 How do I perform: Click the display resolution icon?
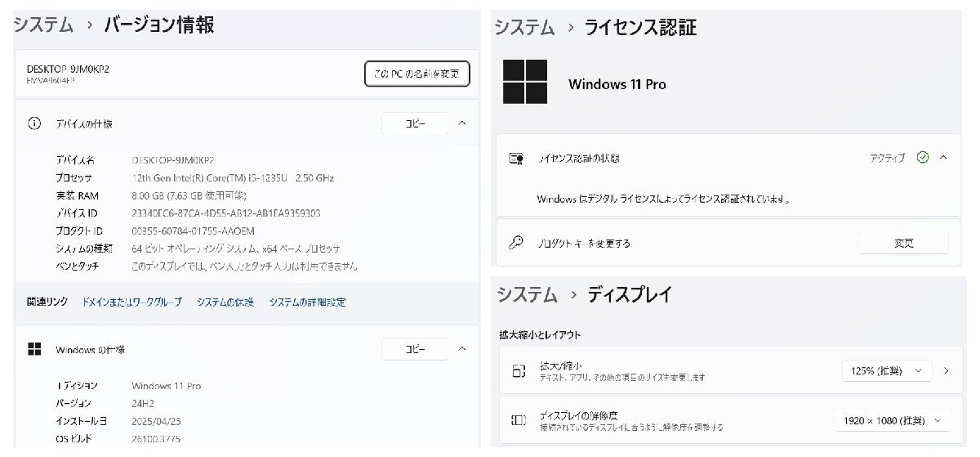tap(519, 420)
